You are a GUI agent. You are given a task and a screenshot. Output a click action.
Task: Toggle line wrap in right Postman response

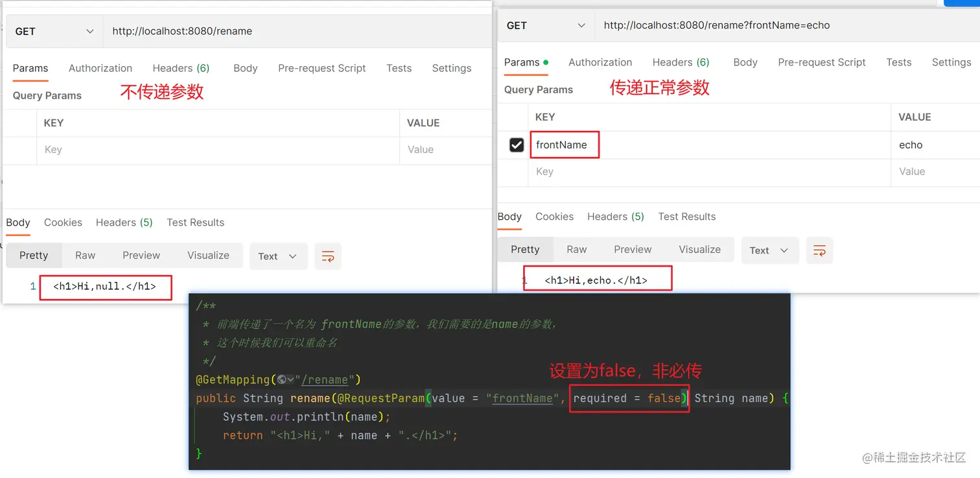tap(819, 250)
